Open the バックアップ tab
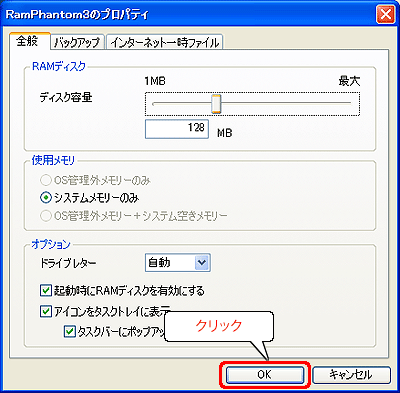Viewport: 400px width, 393px height. tap(77, 43)
